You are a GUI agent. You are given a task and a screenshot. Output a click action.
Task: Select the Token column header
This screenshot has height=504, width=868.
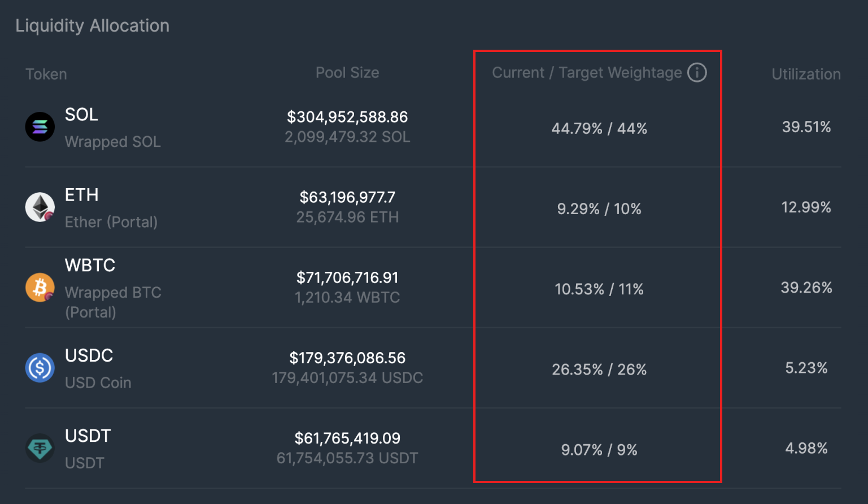[46, 74]
